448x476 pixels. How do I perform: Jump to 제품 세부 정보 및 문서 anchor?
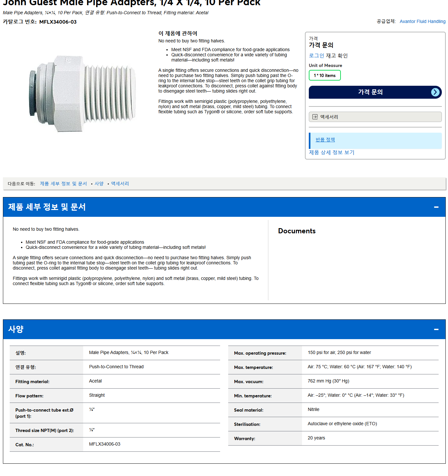click(63, 183)
